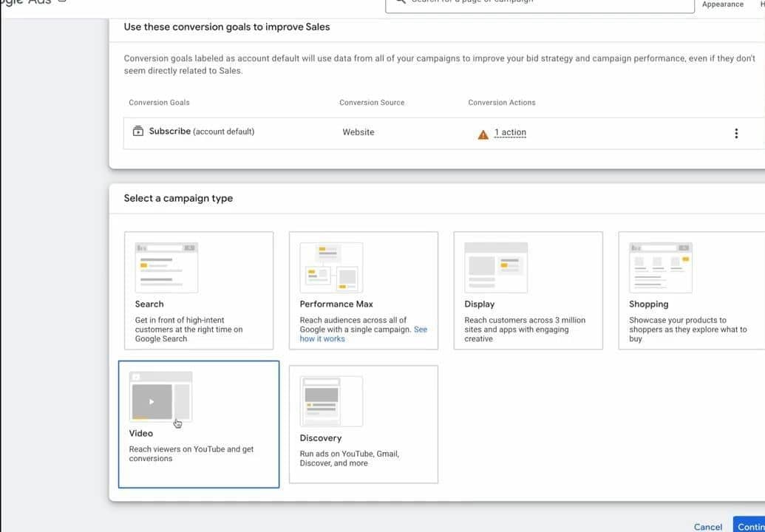The height and width of the screenshot is (532, 765).
Task: Click the search box for page or campaign
Action: tap(540, 4)
